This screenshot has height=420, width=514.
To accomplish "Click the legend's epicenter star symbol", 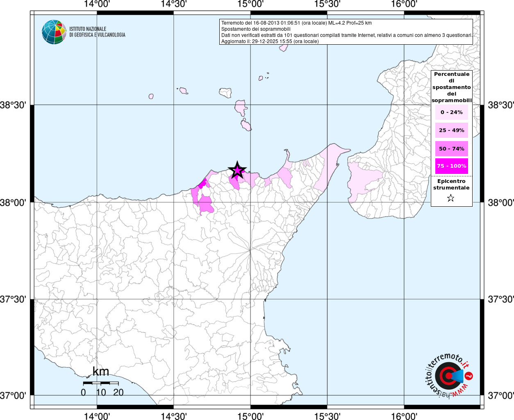I will point(450,199).
